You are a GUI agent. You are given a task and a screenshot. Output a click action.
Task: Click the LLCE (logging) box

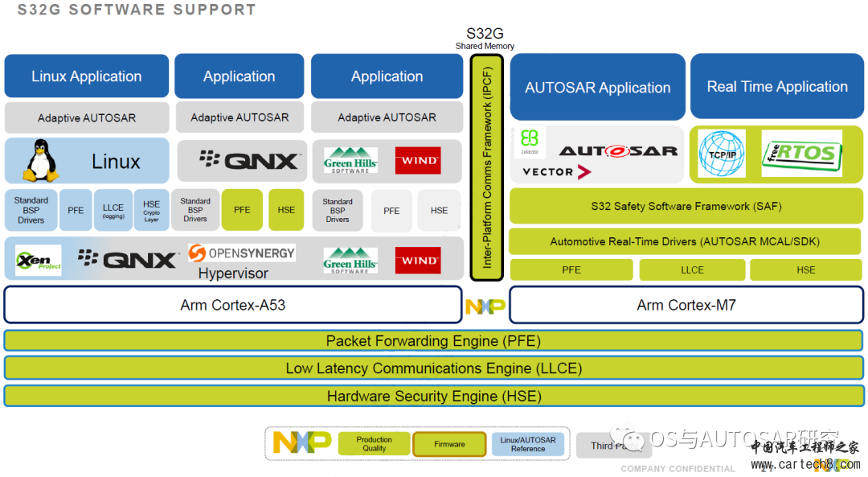click(x=113, y=210)
